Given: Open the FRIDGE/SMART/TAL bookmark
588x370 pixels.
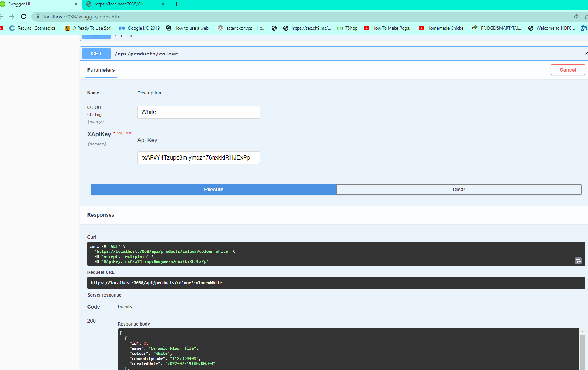Looking at the screenshot, I should pos(497,28).
